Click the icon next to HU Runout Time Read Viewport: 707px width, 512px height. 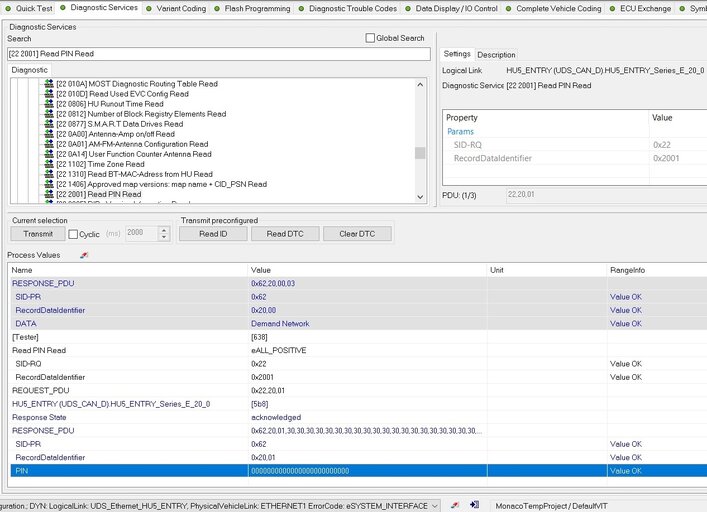click(48, 104)
